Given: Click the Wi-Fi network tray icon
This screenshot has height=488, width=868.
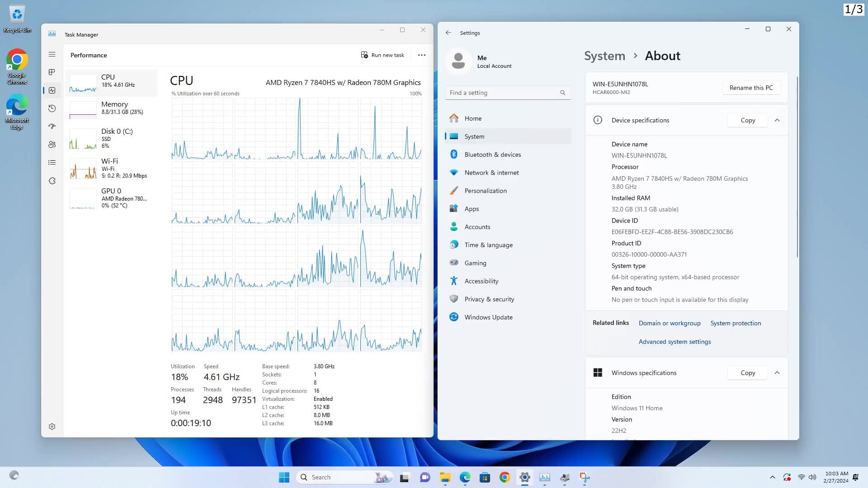Looking at the screenshot, I should pyautogui.click(x=801, y=477).
